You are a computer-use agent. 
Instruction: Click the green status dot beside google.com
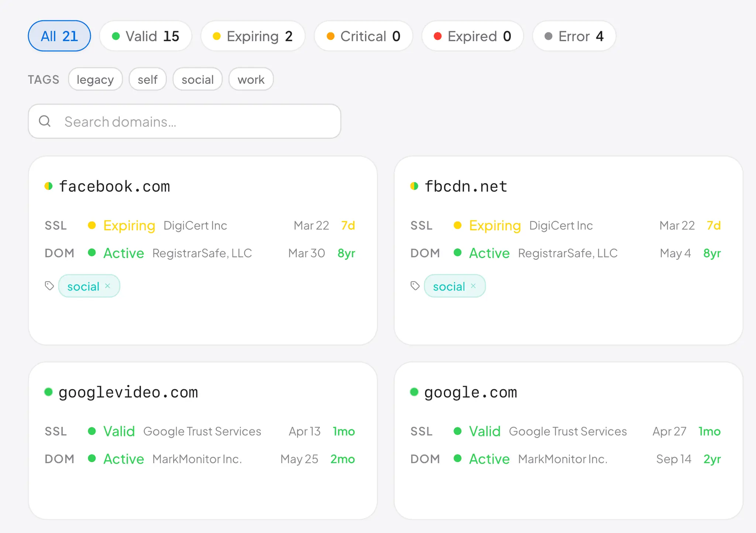click(x=414, y=392)
